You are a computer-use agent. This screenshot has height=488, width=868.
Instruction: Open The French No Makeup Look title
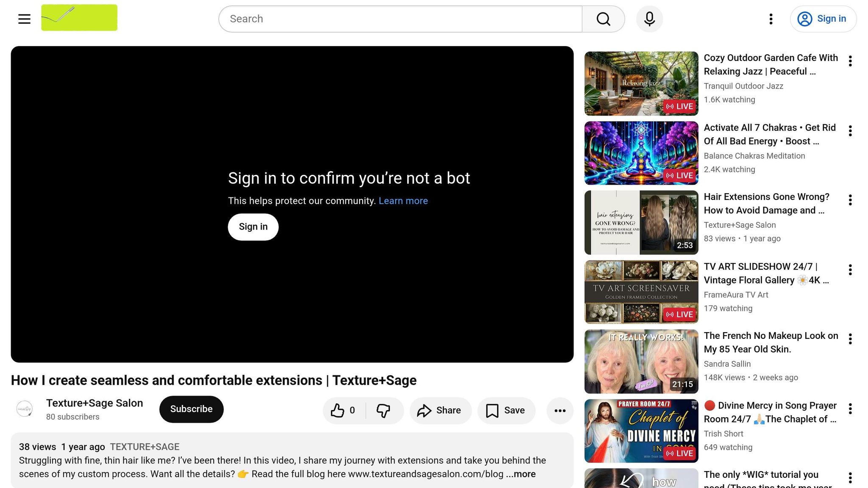pyautogui.click(x=771, y=342)
